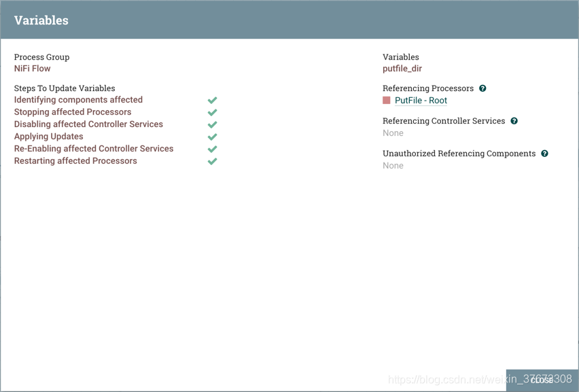Click the Variables dialog title
Viewport: 579px width, 392px height.
[x=41, y=20]
